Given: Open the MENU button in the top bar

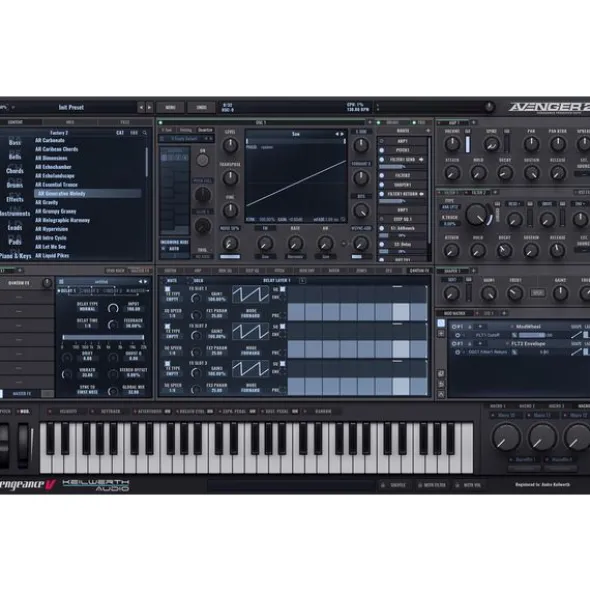Looking at the screenshot, I should (x=170, y=107).
